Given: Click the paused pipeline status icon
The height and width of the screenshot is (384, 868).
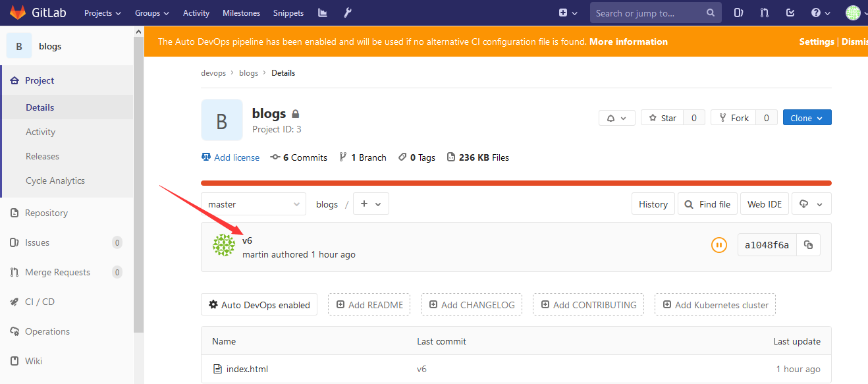Looking at the screenshot, I should point(719,245).
